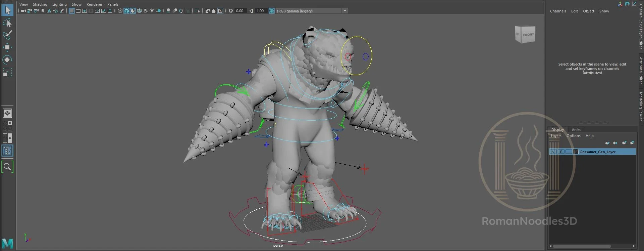644x251 pixels.
Task: Open the Layers menu in Layer Editor
Action: [x=556, y=136]
